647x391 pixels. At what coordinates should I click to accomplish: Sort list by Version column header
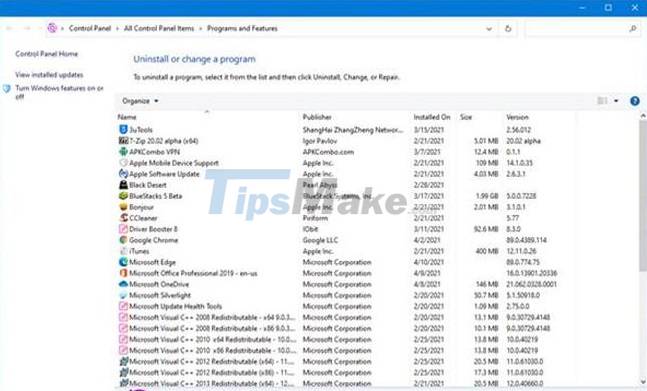click(517, 117)
